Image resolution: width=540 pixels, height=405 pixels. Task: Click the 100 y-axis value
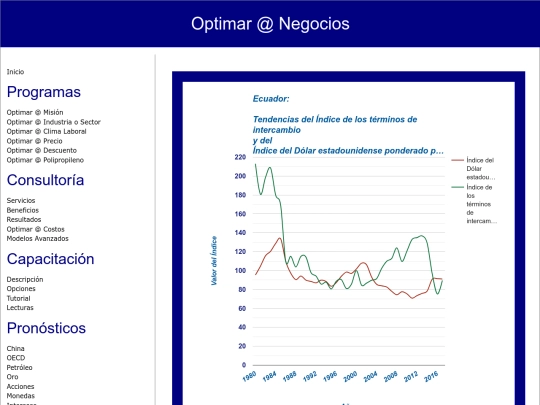(240, 271)
